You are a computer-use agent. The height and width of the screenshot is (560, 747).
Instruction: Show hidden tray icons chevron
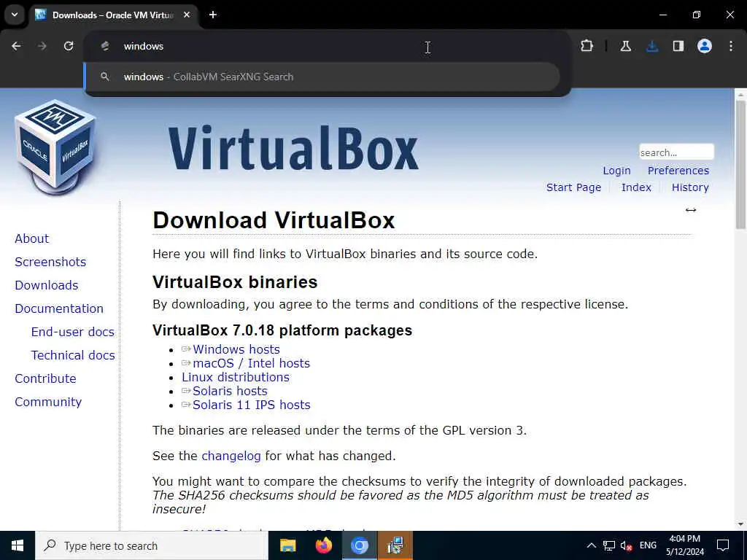point(591,545)
